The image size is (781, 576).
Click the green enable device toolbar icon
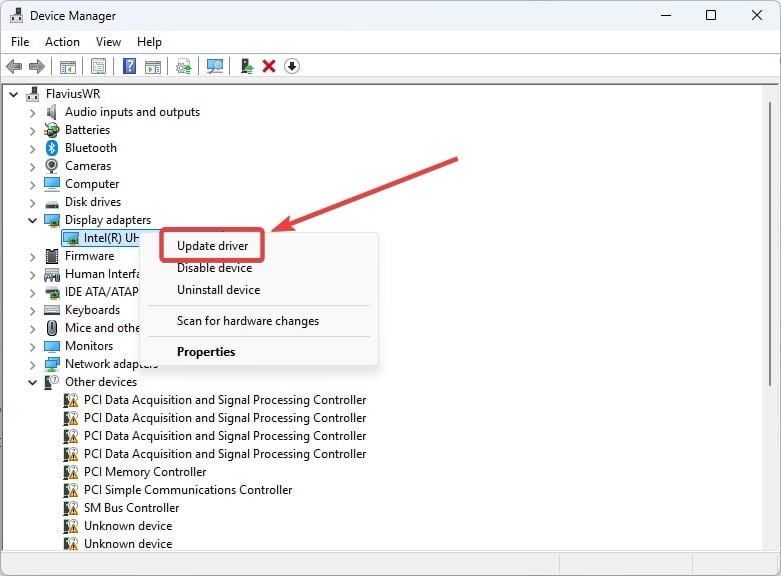247,66
